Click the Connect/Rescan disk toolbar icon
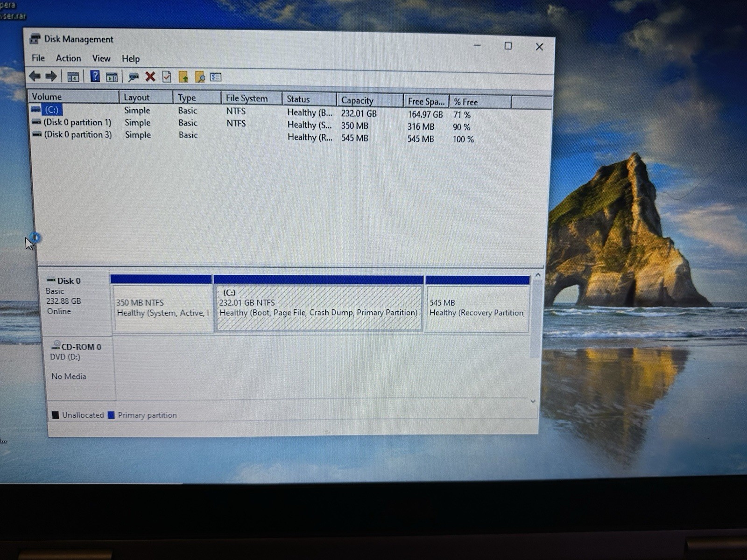Viewport: 747px width, 560px height. pyautogui.click(x=134, y=77)
